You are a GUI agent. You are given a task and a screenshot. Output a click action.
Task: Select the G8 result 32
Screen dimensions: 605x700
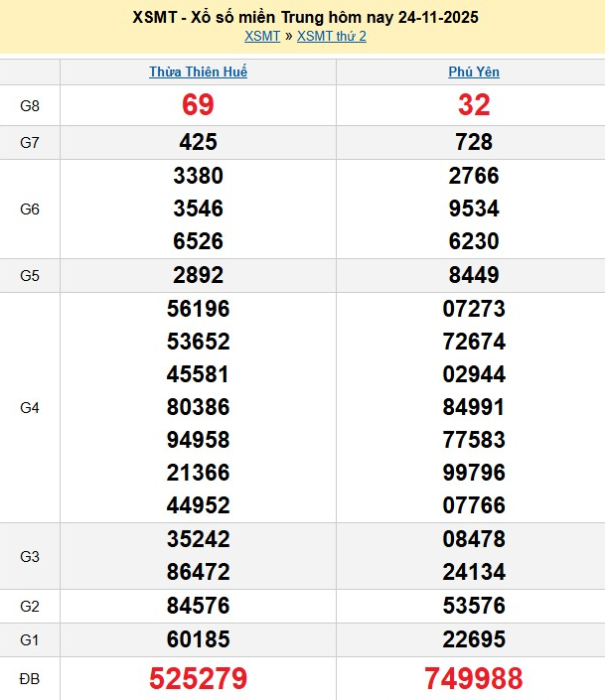tap(473, 105)
